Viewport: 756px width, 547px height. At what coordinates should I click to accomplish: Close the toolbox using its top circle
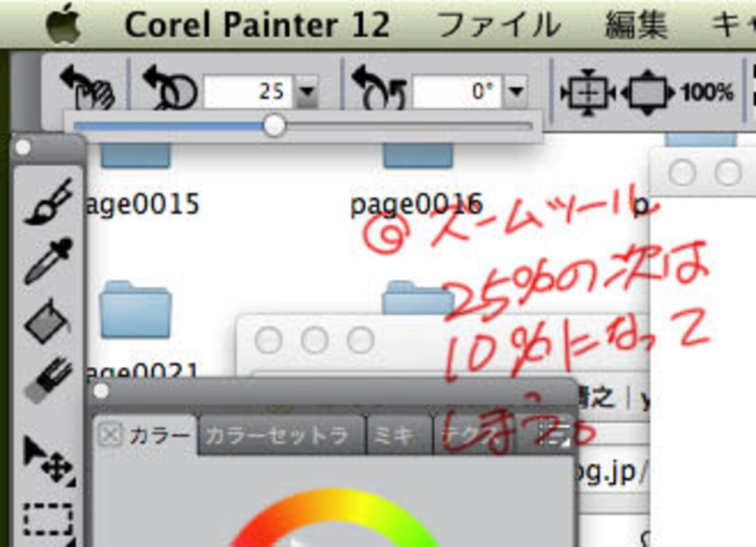[x=23, y=148]
